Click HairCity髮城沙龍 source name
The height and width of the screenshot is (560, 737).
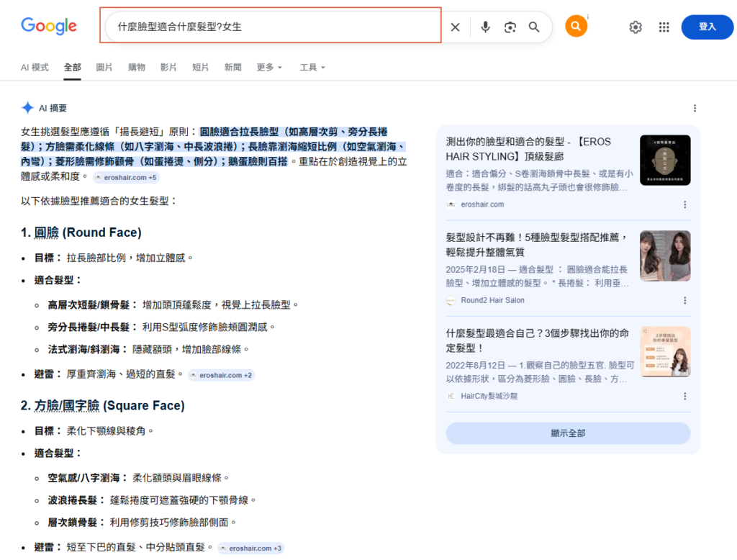coord(489,396)
